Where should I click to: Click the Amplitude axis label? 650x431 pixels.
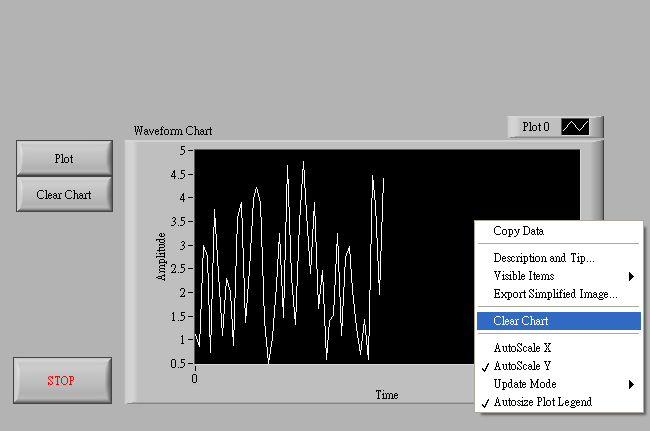coord(161,257)
